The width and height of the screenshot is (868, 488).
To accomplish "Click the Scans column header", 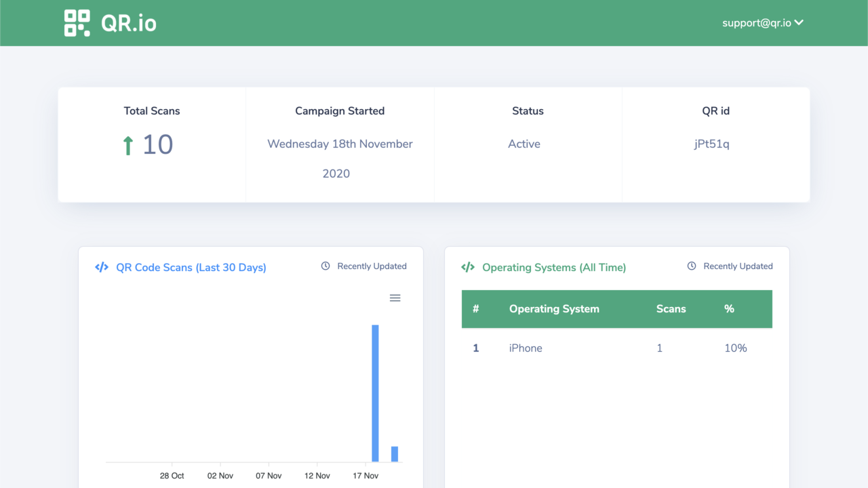I will tap(671, 309).
